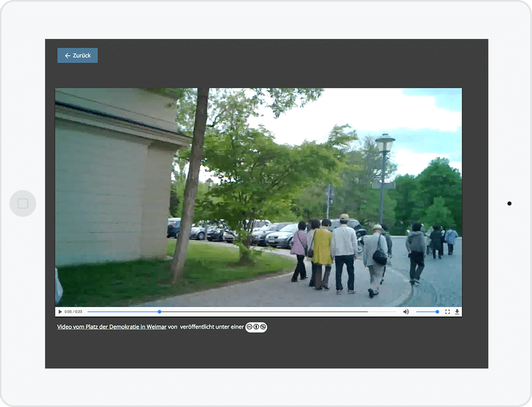Click the volume slider handle
The image size is (532, 407).
point(437,312)
